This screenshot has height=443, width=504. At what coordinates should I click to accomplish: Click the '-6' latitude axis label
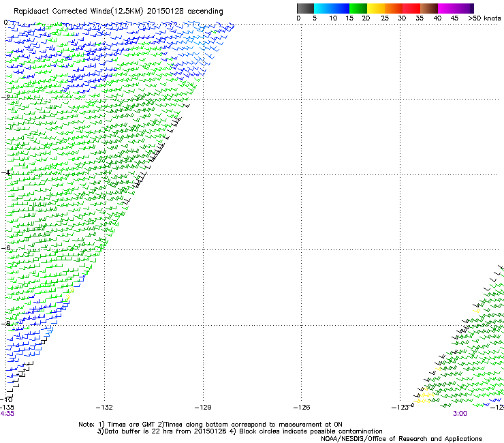(x=5, y=247)
